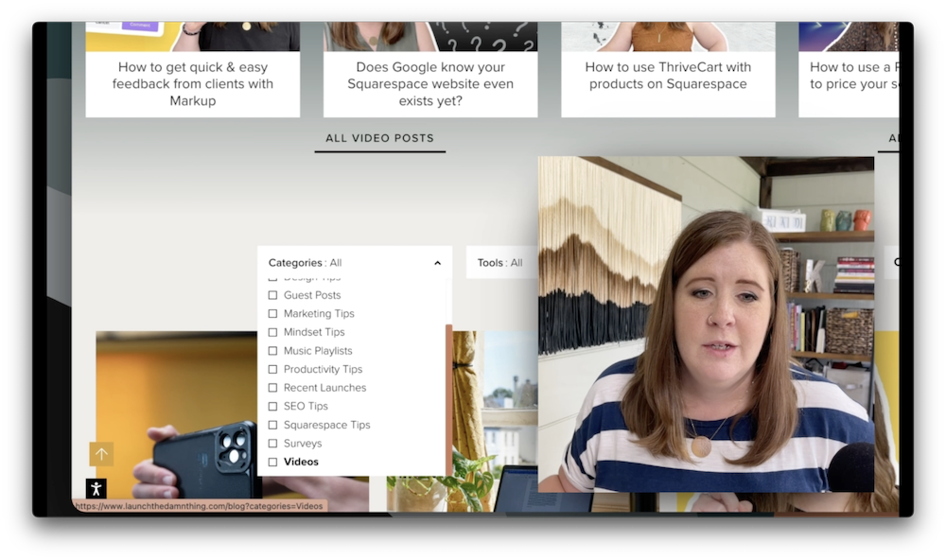Viewport: 946px width, 560px height.
Task: Check the Squarespace Tips checkbox
Action: 272,425
